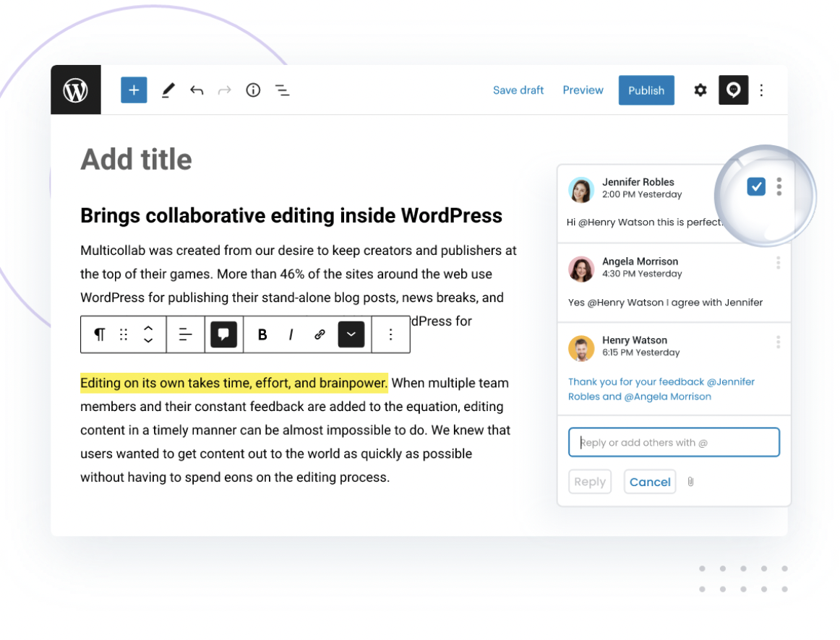Select the pencil edit tool
840x640 pixels.
click(x=168, y=90)
